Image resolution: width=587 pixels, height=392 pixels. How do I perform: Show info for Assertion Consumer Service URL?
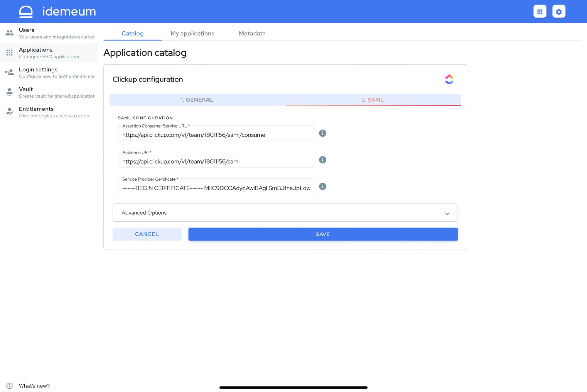(x=323, y=133)
